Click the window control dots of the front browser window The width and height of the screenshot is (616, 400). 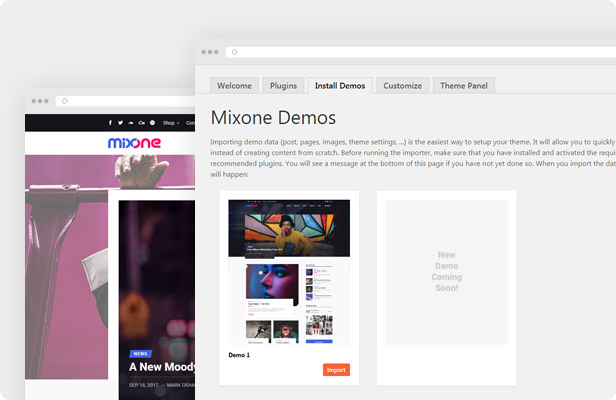[210, 52]
